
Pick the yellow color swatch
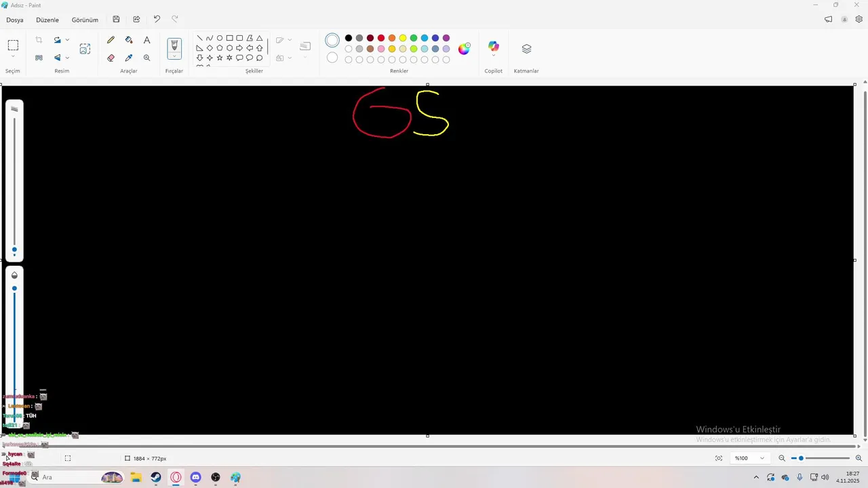tap(403, 38)
